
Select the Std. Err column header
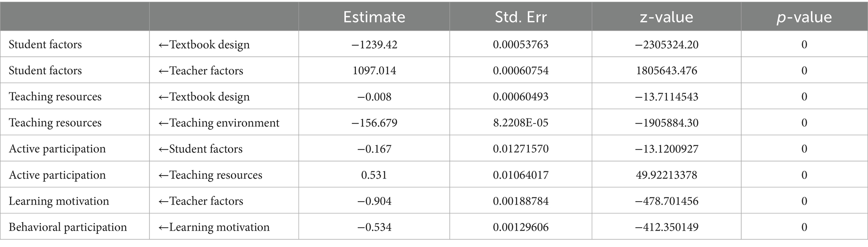[x=520, y=17]
